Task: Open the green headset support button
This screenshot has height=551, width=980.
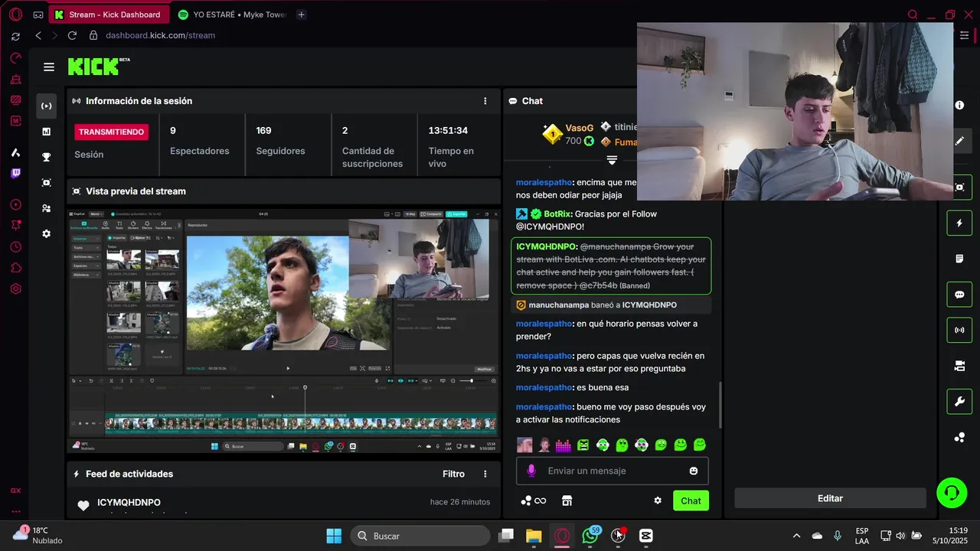Action: click(x=952, y=493)
